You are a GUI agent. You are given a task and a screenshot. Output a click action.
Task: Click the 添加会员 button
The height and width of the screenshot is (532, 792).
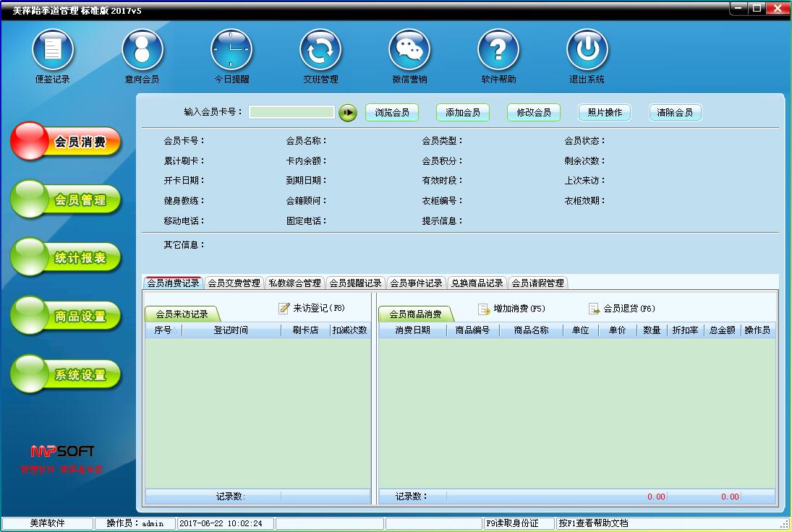(x=463, y=112)
